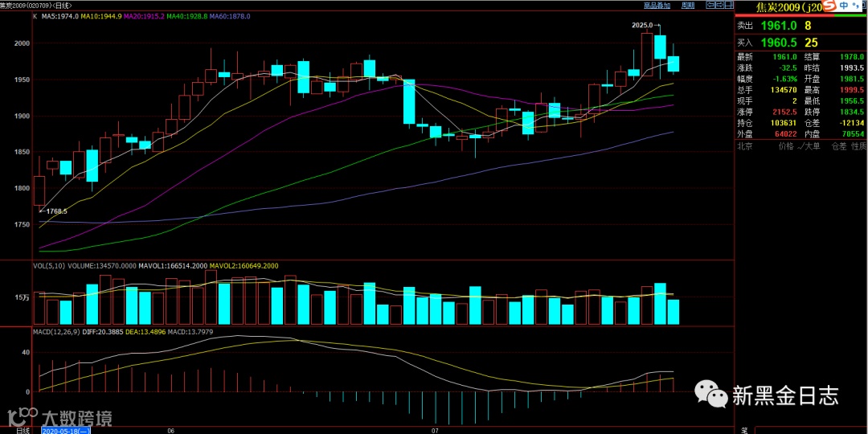The width and height of the screenshot is (868, 434).
Task: Click the VOLUME:134570.0000 readout
Action: 101,266
